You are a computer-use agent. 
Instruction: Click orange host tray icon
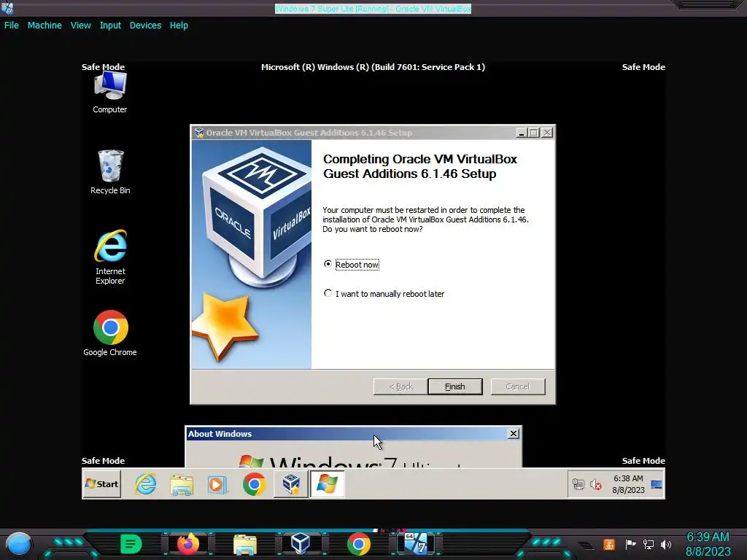(609, 544)
